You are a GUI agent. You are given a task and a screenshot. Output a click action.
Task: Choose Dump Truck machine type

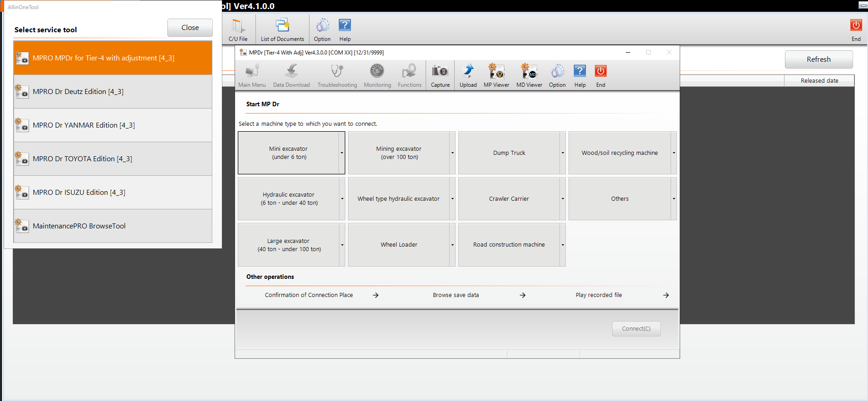[x=509, y=153]
